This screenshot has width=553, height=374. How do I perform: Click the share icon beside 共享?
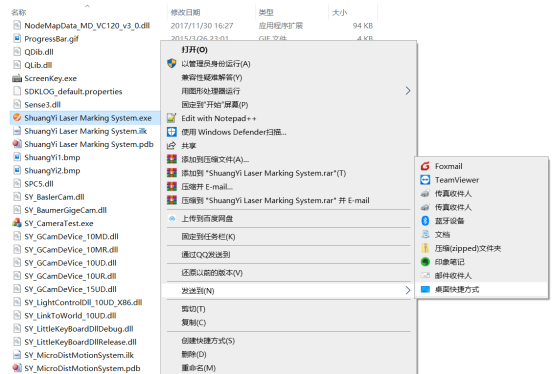[172, 145]
